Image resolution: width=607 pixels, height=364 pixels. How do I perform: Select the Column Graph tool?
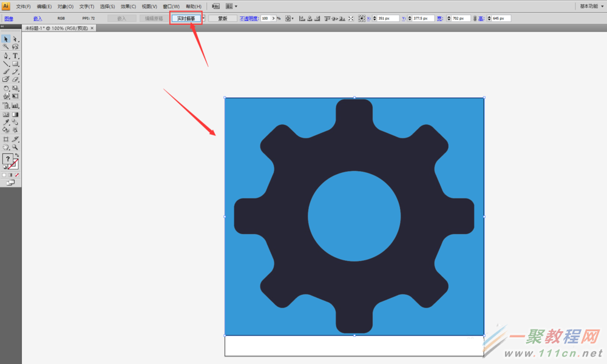click(15, 106)
